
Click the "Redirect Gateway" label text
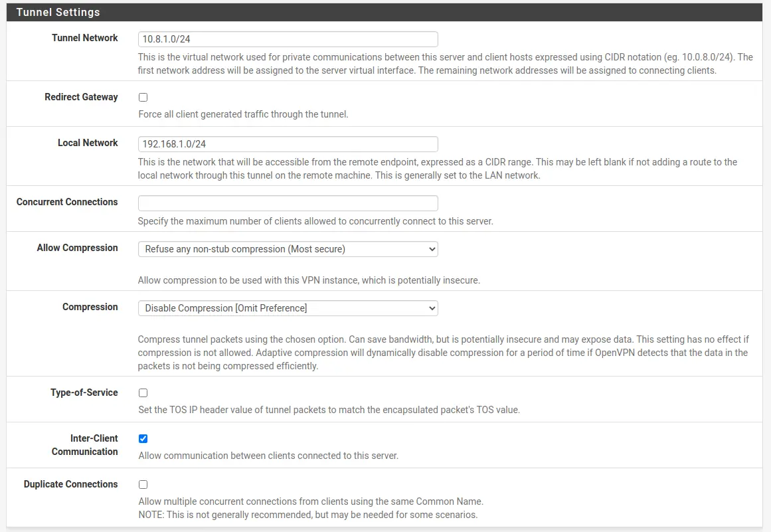pos(81,97)
